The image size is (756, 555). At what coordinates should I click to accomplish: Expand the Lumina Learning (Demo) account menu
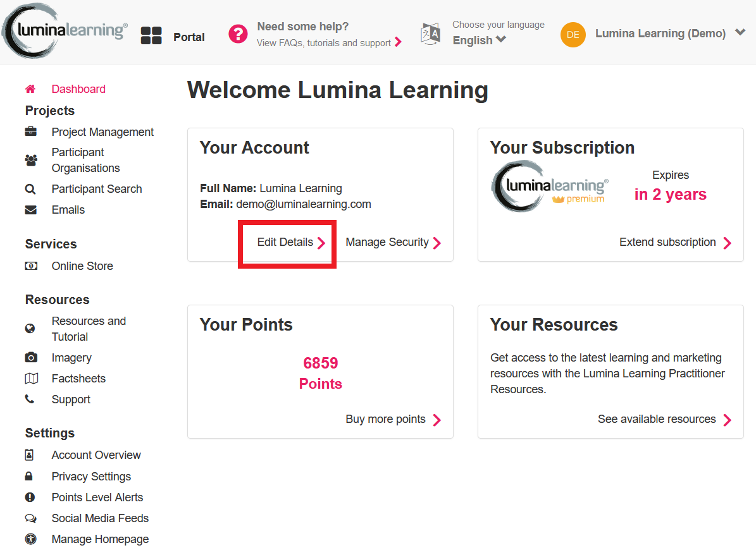(740, 33)
